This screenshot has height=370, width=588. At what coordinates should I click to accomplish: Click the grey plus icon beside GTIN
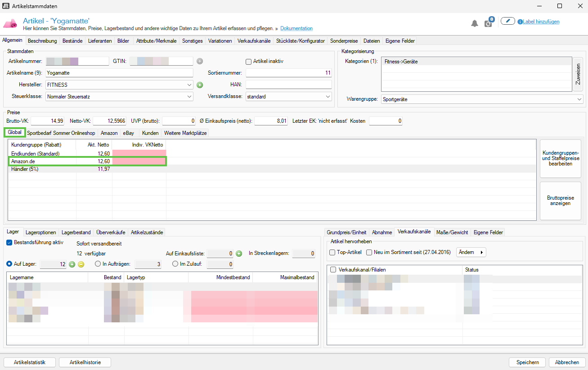point(200,61)
